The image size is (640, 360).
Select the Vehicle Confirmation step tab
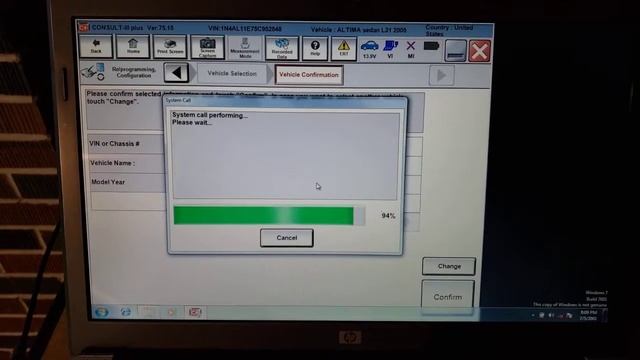309,75
